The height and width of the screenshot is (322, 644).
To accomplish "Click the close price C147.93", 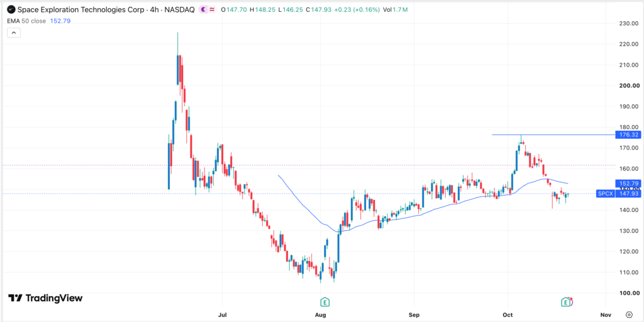I will click(318, 9).
